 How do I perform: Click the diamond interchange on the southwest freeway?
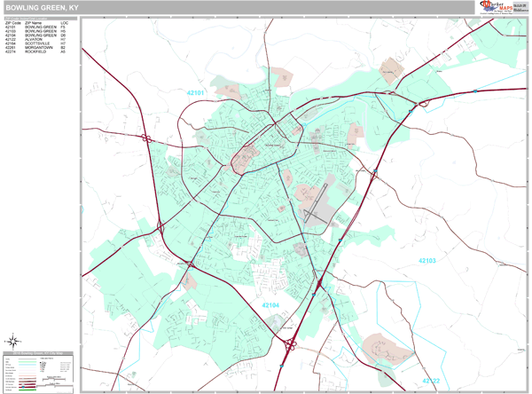(160, 226)
